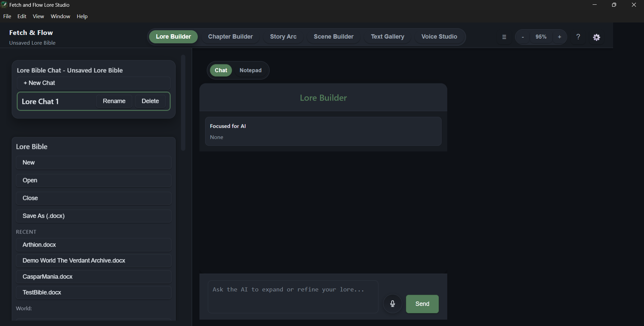Open the File menu
The image size is (644, 326).
pyautogui.click(x=7, y=16)
